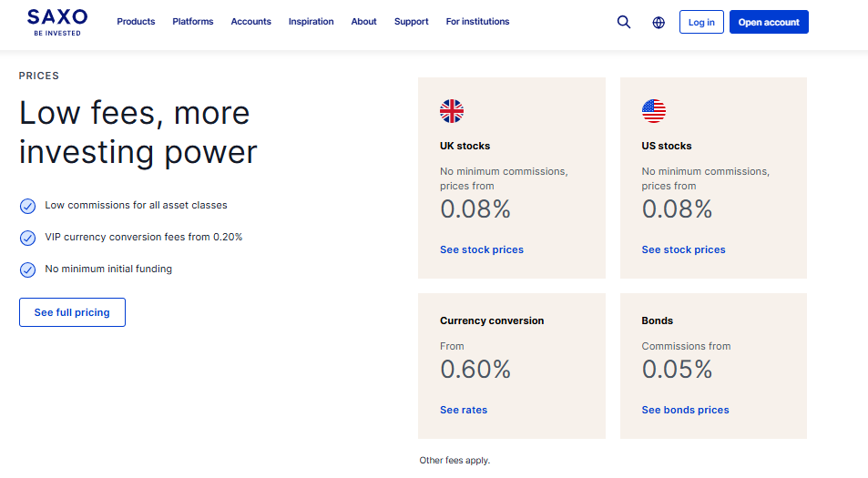Click the See full pricing button
The width and height of the screenshot is (868, 478).
(x=72, y=312)
